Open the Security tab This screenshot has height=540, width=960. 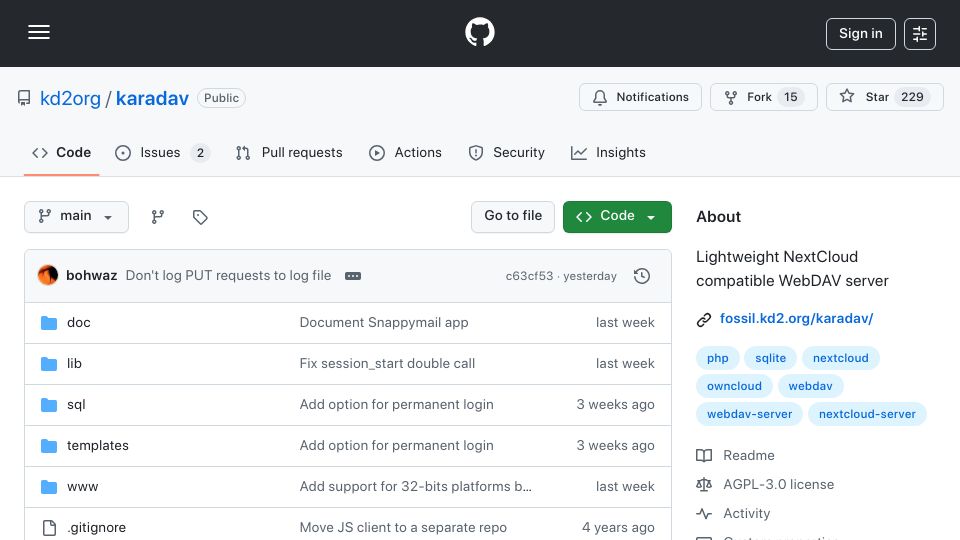click(x=506, y=152)
